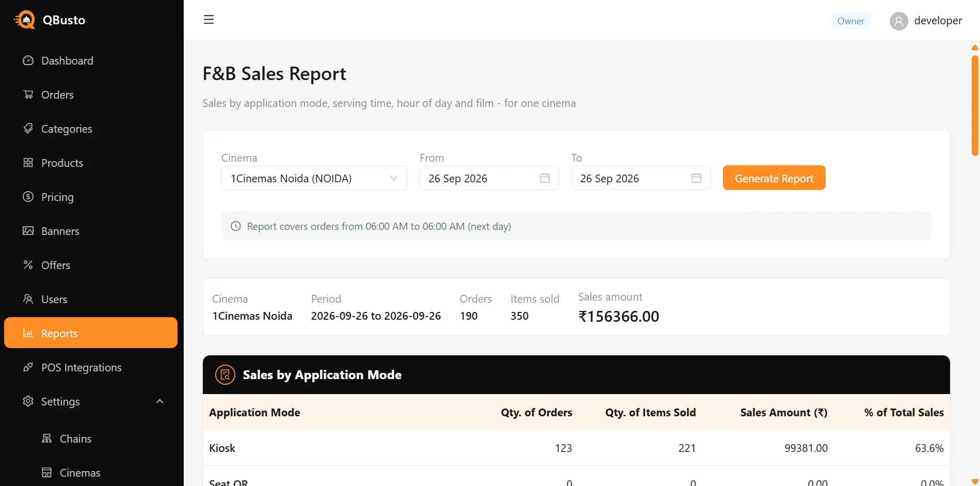Viewport: 980px width, 486px height.
Task: Click the Kiosk row label
Action: [x=222, y=448]
